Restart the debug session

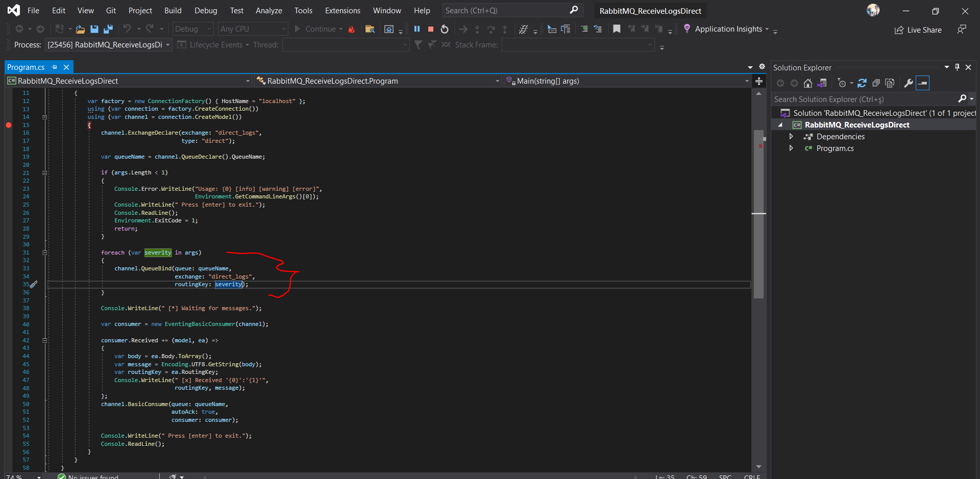445,29
